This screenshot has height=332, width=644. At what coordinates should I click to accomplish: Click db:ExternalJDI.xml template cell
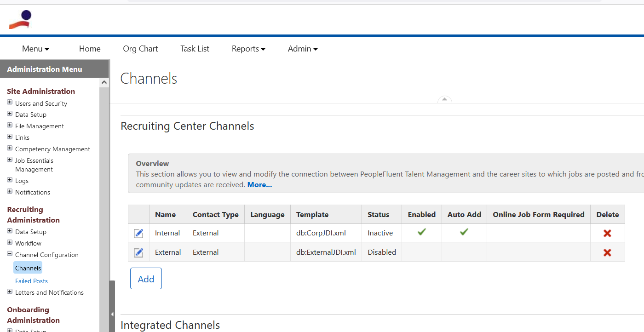(x=326, y=252)
